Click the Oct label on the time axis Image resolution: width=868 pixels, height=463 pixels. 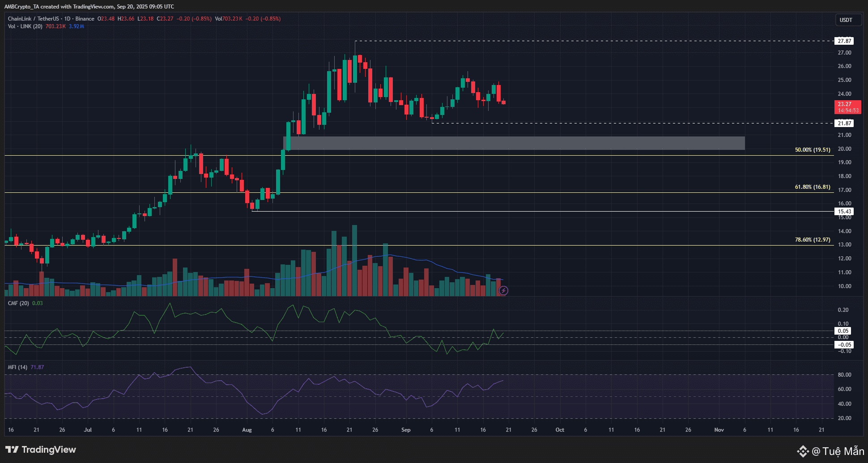(x=560, y=430)
